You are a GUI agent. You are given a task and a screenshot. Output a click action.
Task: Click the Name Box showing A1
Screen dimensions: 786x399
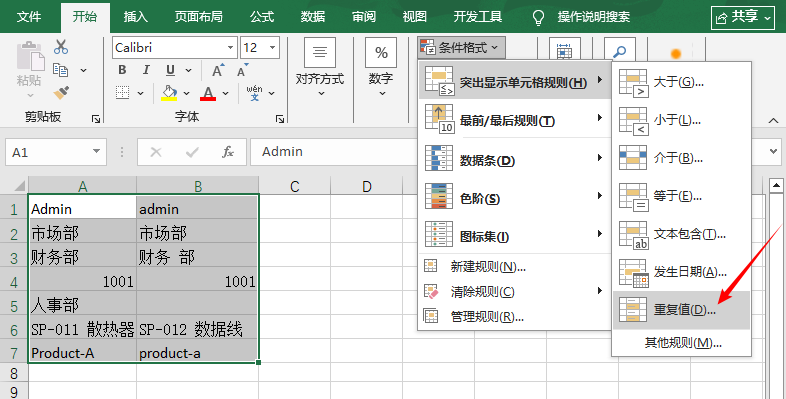coord(56,152)
